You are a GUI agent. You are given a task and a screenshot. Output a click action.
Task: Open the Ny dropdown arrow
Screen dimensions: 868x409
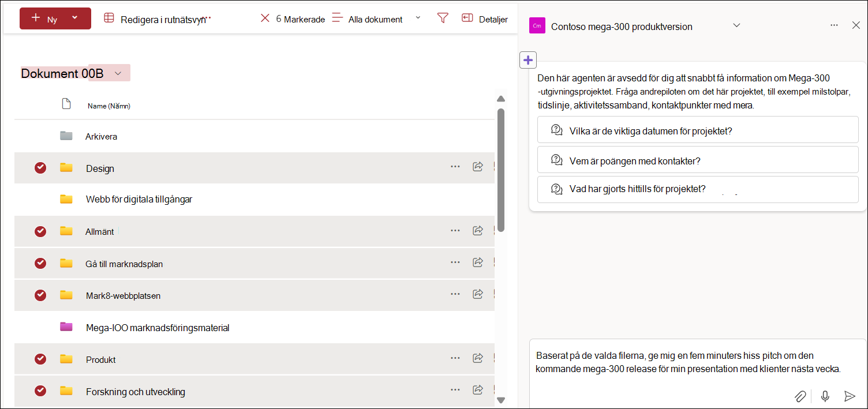[x=74, y=18]
